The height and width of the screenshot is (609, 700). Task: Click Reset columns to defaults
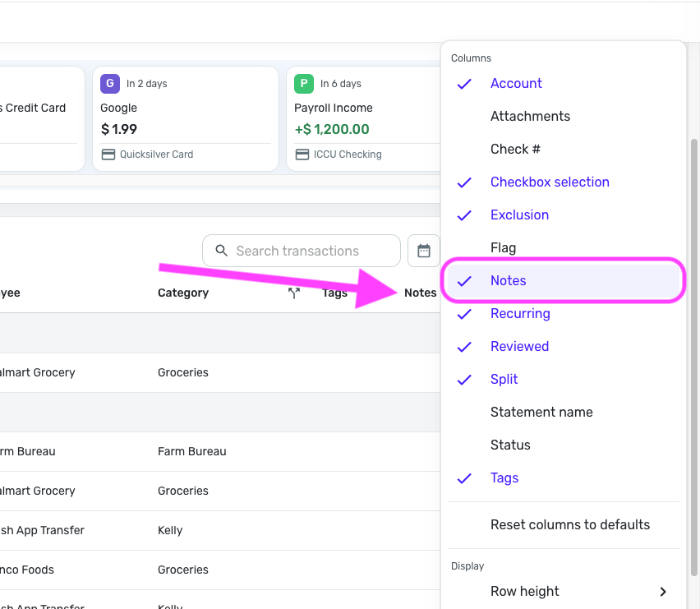click(x=564, y=524)
